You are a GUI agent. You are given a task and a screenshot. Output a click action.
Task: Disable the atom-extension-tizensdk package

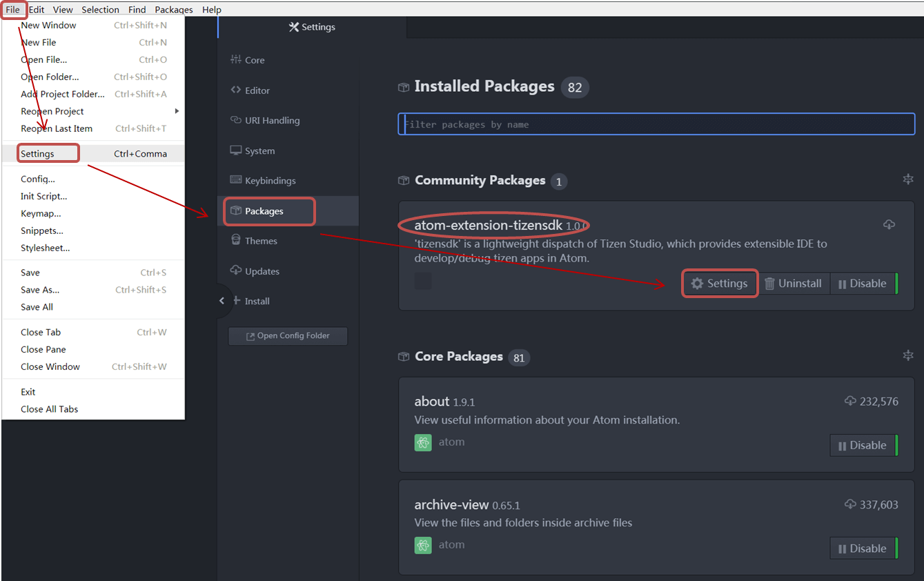pyautogui.click(x=863, y=284)
